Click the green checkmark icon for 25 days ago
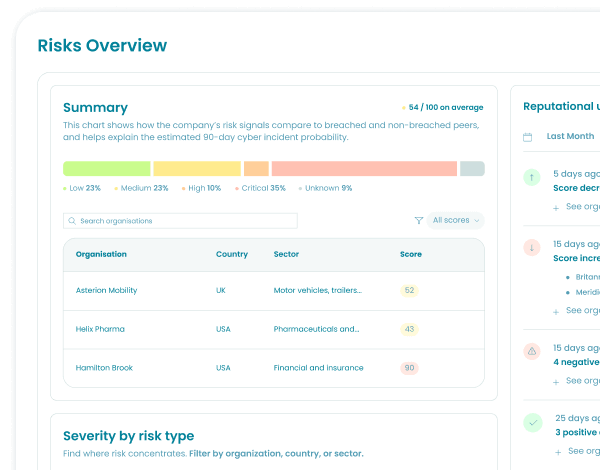The height and width of the screenshot is (470, 600). click(533, 423)
